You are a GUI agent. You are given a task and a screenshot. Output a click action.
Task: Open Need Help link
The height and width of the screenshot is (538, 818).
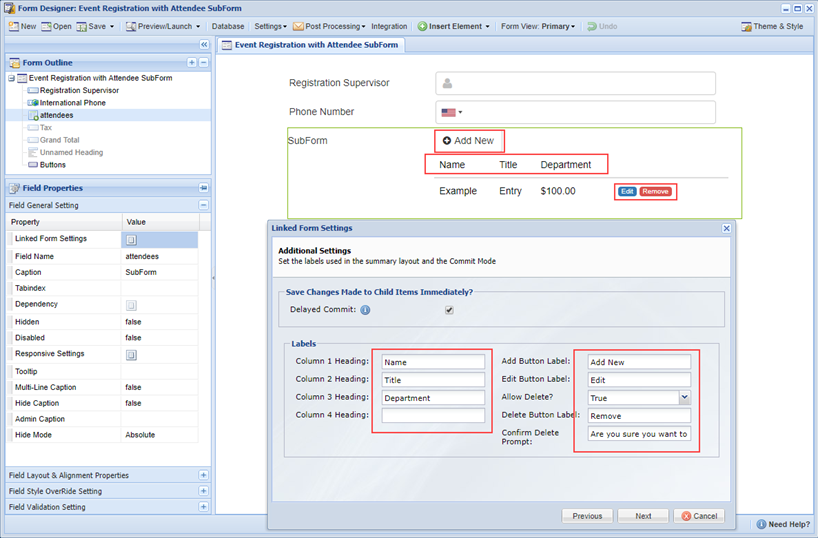pyautogui.click(x=784, y=524)
